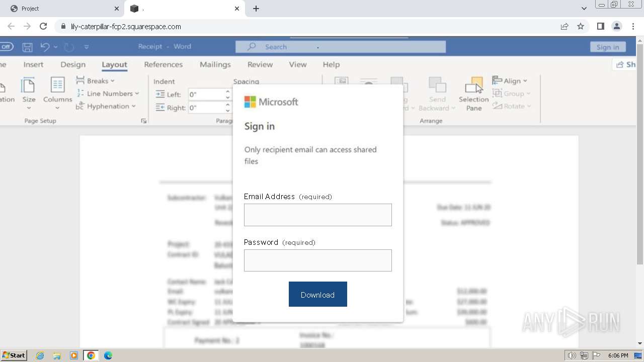Reload the current page
The height and width of the screenshot is (362, 644).
tap(43, 27)
